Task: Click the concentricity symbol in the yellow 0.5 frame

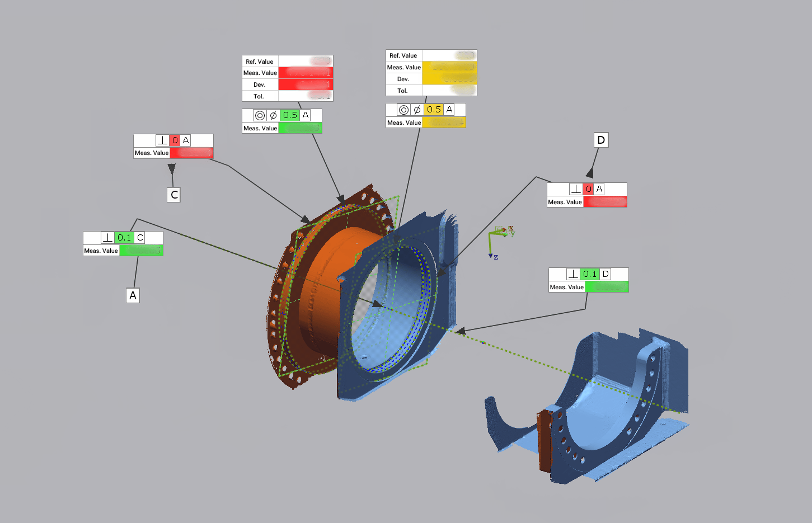Action: point(403,110)
